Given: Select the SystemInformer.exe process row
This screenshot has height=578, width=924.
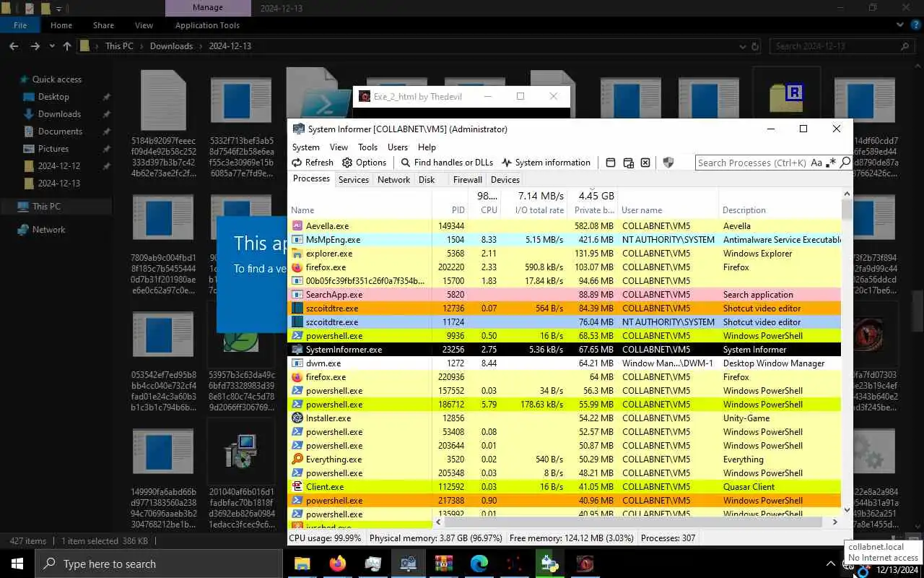Looking at the screenshot, I should 565,350.
